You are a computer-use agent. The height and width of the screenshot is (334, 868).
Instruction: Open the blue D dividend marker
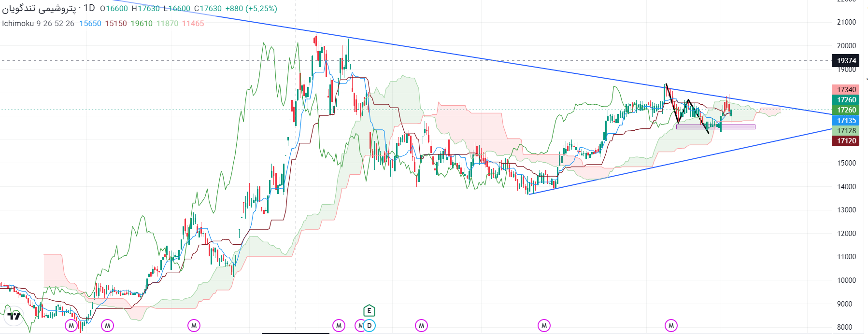click(x=369, y=326)
